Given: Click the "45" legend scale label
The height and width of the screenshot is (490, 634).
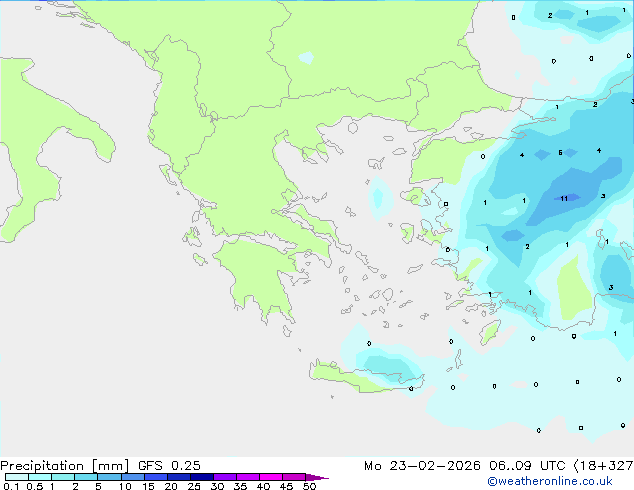Looking at the screenshot, I should point(286,486).
